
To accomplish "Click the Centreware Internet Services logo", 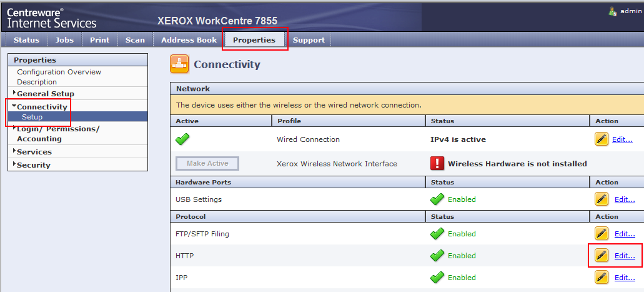I will pyautogui.click(x=51, y=18).
